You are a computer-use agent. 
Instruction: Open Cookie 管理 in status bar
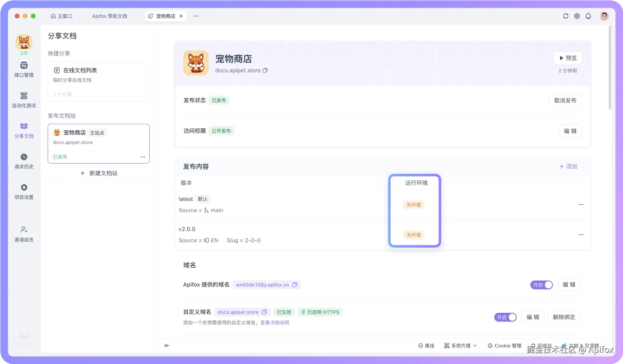tap(504, 346)
